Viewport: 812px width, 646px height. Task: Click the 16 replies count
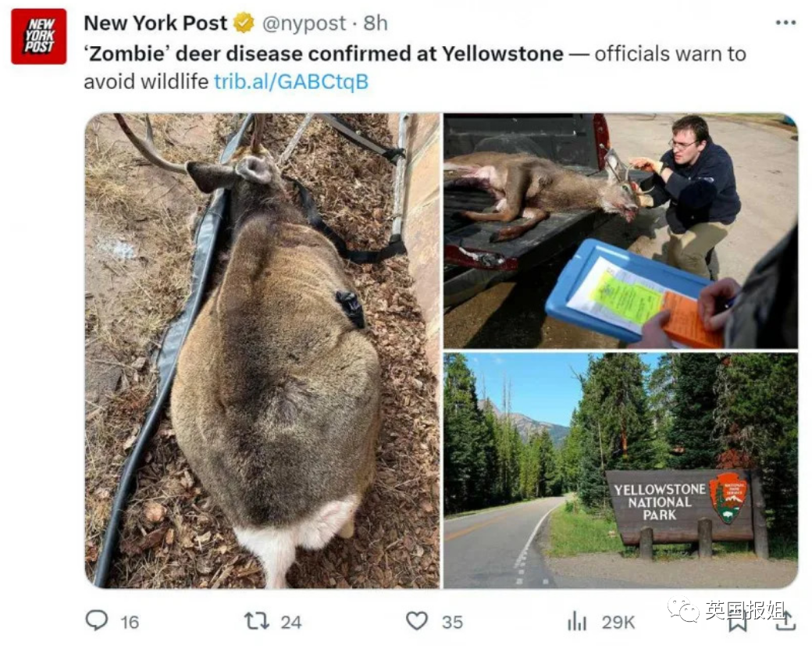pos(130,622)
